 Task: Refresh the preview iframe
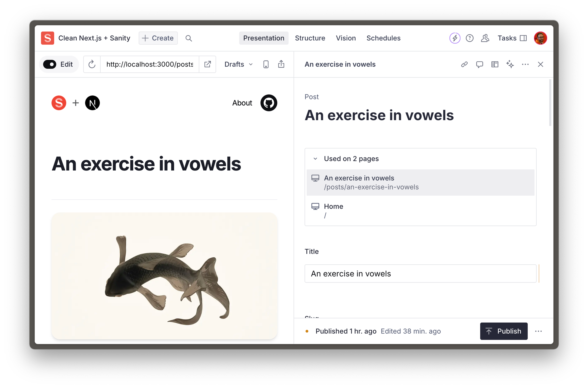pos(92,64)
